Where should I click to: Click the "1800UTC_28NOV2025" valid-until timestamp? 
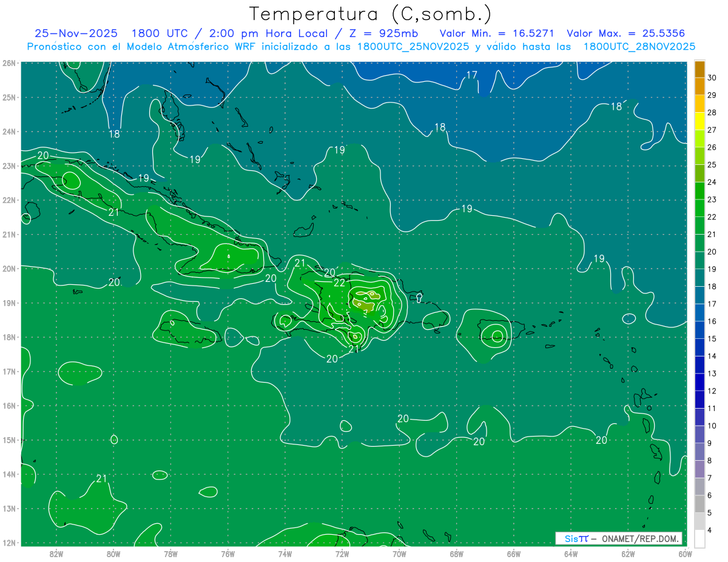pyautogui.click(x=639, y=47)
